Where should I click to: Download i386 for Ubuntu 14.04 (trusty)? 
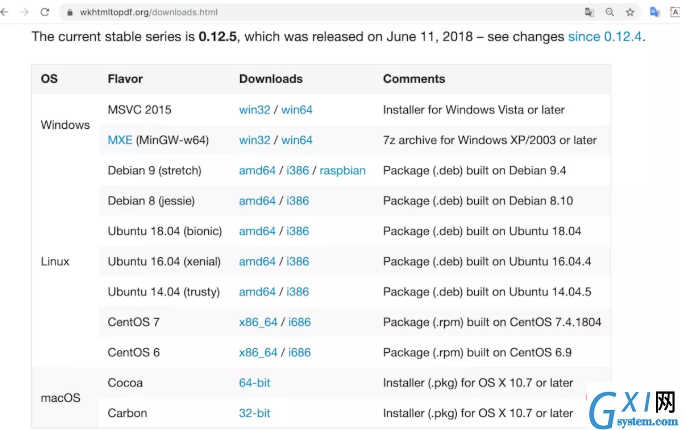298,292
